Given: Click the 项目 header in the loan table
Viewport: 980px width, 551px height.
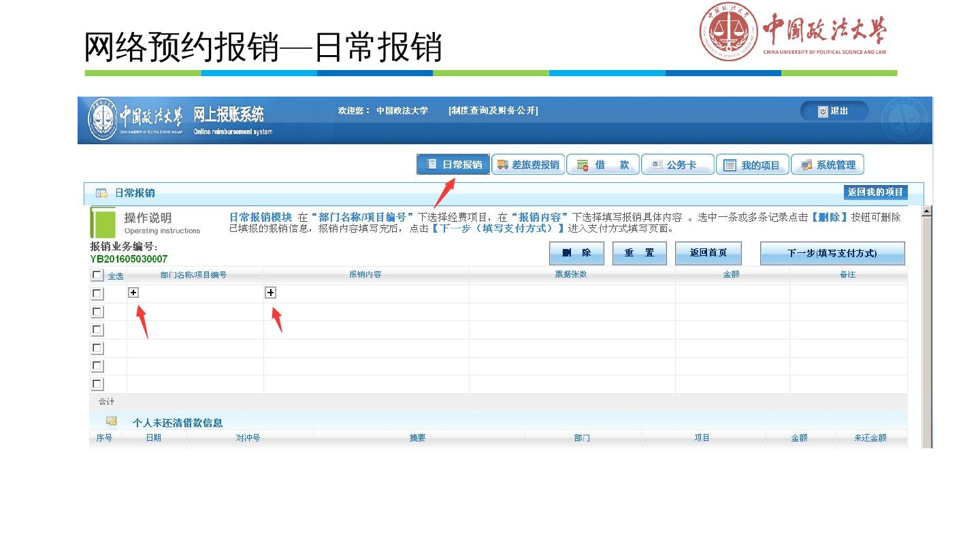Looking at the screenshot, I should point(702,438).
